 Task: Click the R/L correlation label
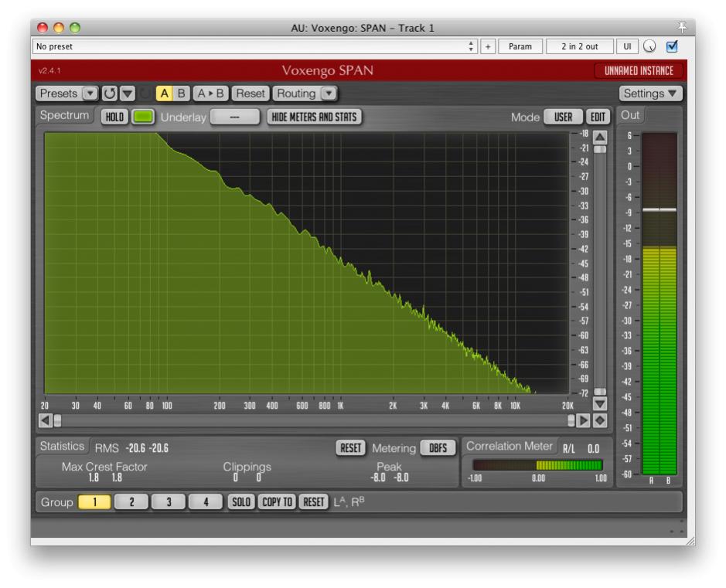click(568, 449)
